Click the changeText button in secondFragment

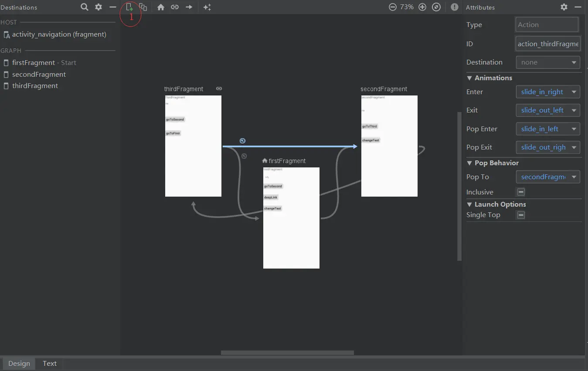[x=370, y=140]
